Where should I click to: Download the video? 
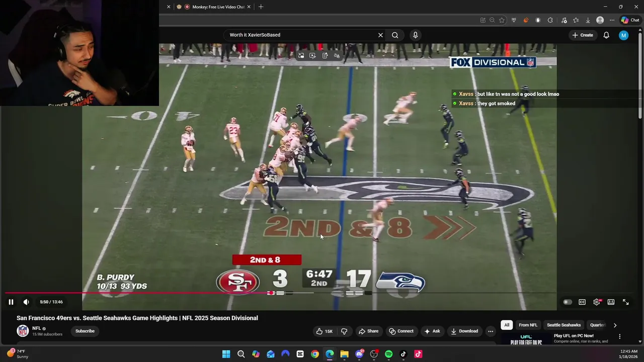464,331
